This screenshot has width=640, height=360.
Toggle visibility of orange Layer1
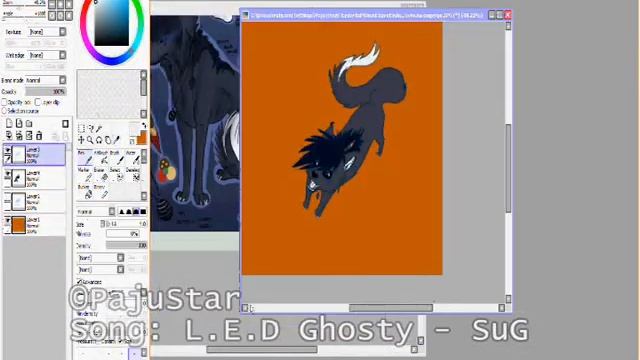click(7, 221)
